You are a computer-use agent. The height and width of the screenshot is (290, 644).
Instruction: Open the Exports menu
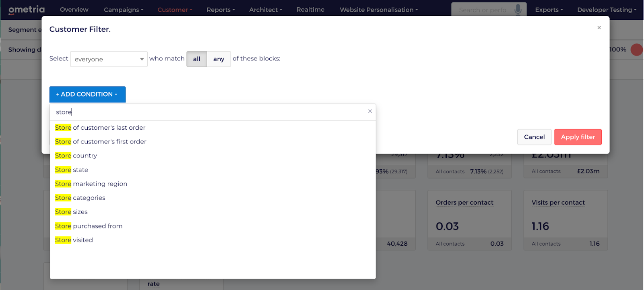549,10
